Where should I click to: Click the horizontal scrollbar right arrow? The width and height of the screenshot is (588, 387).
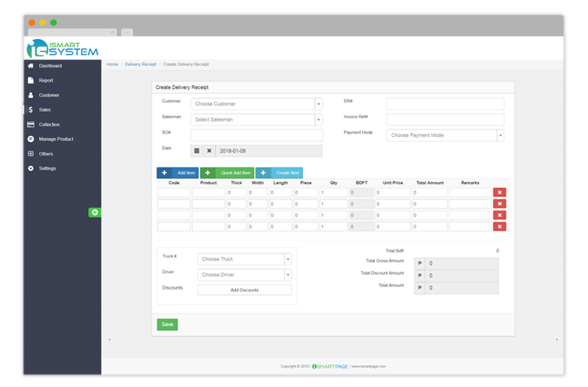[x=557, y=339]
